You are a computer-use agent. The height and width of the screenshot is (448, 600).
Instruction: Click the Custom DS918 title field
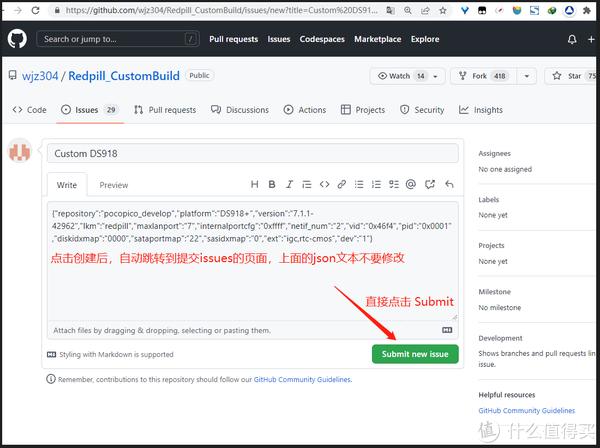253,153
